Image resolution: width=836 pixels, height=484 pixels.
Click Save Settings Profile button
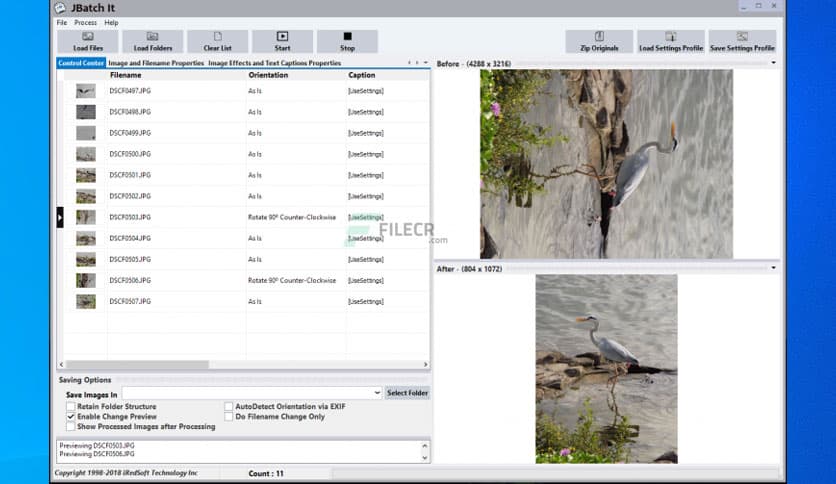pos(742,42)
